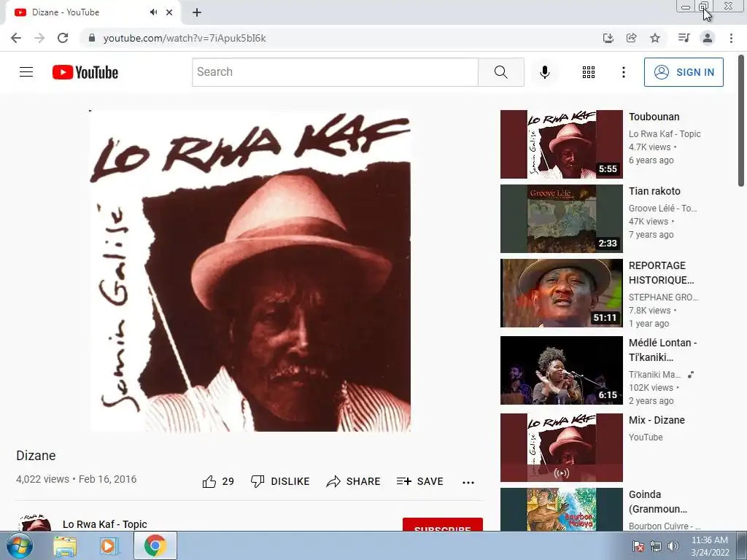Screen dimensions: 747x560
Task: Open Chrome profile avatar menu
Action: [708, 38]
